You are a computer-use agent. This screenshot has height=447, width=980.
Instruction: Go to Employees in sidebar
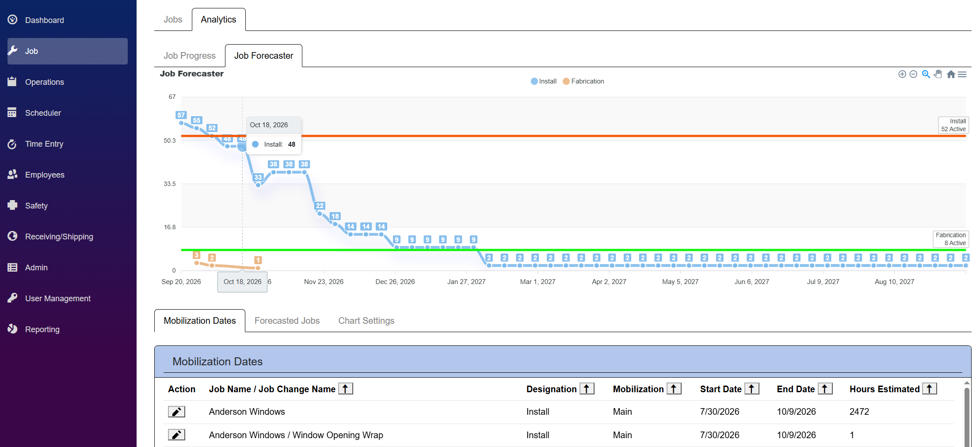coord(45,175)
